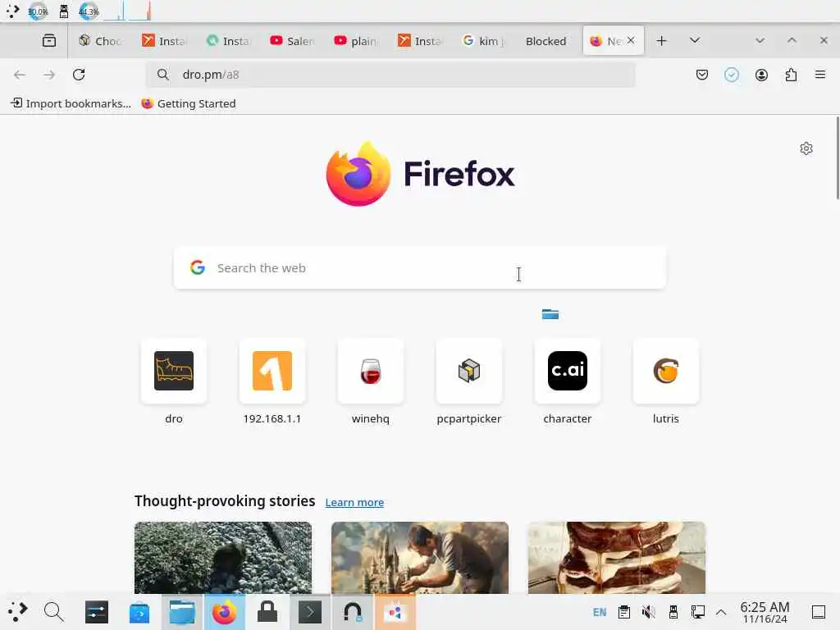This screenshot has width=840, height=630.
Task: Open the clipboard tray icon
Action: 623,612
